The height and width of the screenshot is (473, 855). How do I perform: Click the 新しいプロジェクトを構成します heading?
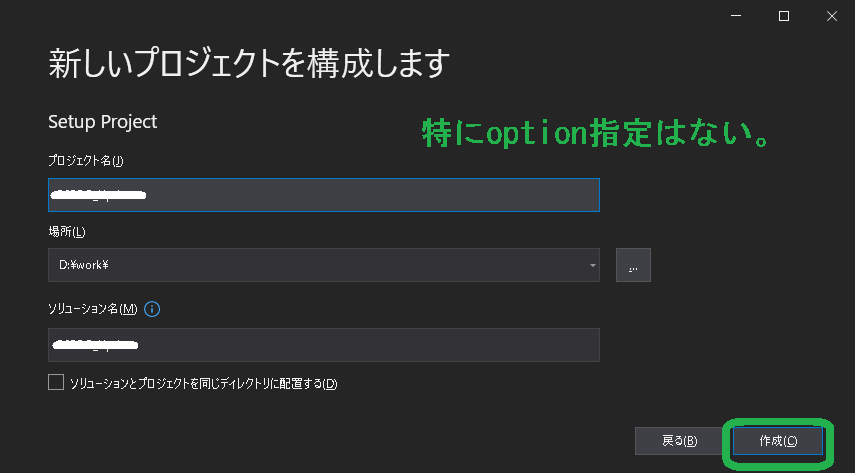249,63
